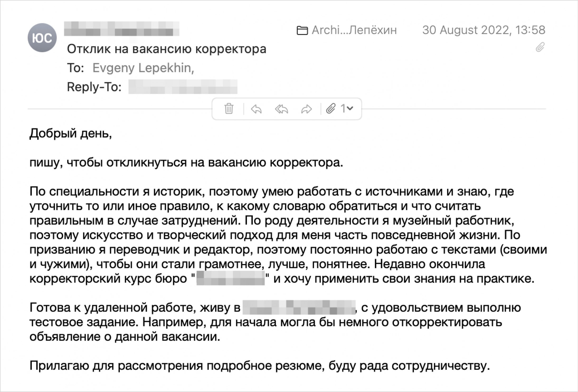Click the attachment count '1' in the toolbar
578x392 pixels.
coord(343,108)
